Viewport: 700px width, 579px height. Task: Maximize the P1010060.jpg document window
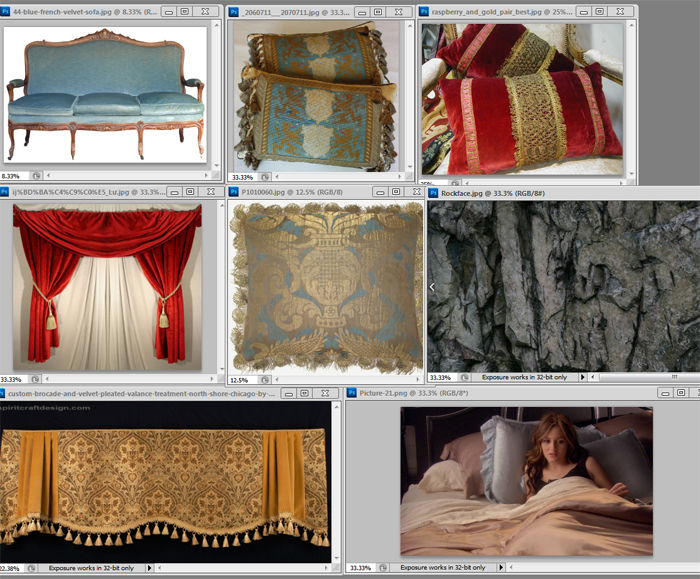click(x=396, y=192)
